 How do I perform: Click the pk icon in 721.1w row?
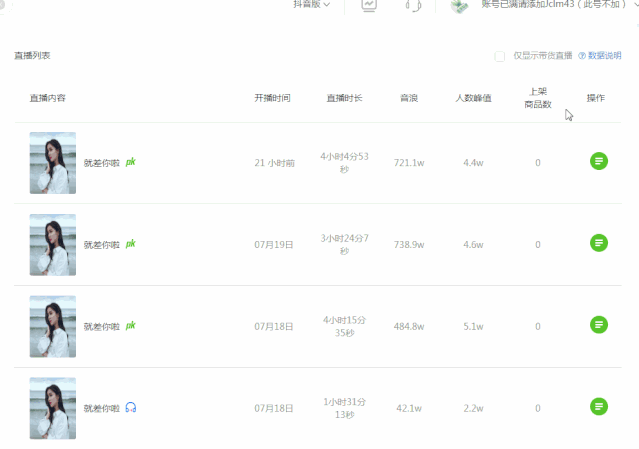point(130,162)
